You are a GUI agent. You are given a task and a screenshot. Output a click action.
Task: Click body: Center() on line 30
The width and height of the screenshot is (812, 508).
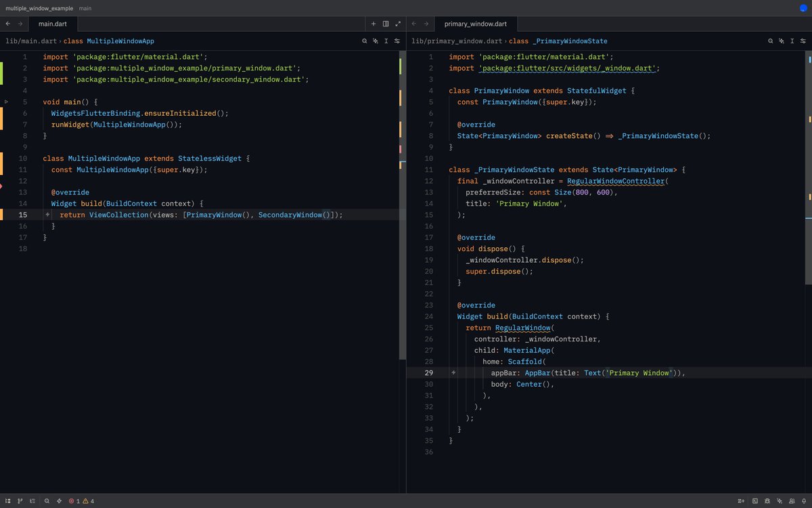click(x=522, y=384)
